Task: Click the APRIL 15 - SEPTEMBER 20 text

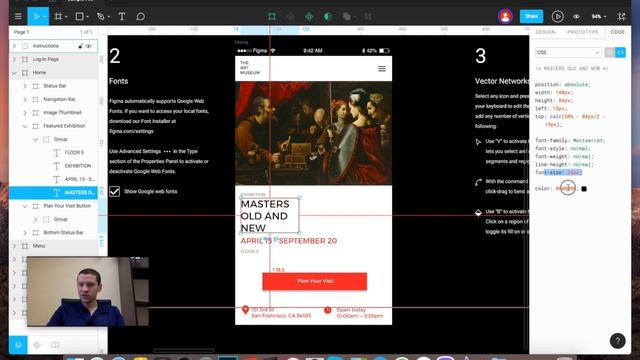Action: pos(289,241)
